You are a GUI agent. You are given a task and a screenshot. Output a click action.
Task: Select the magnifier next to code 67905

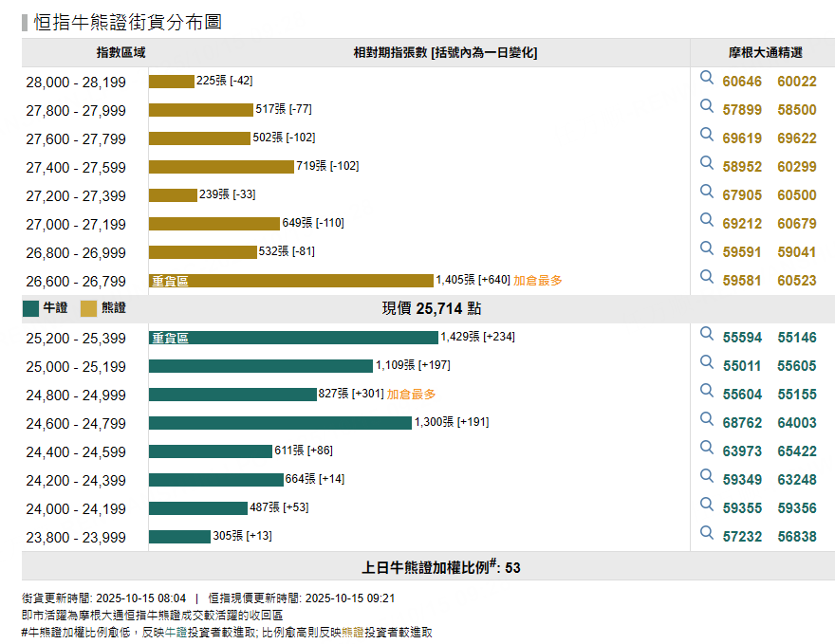point(706,193)
